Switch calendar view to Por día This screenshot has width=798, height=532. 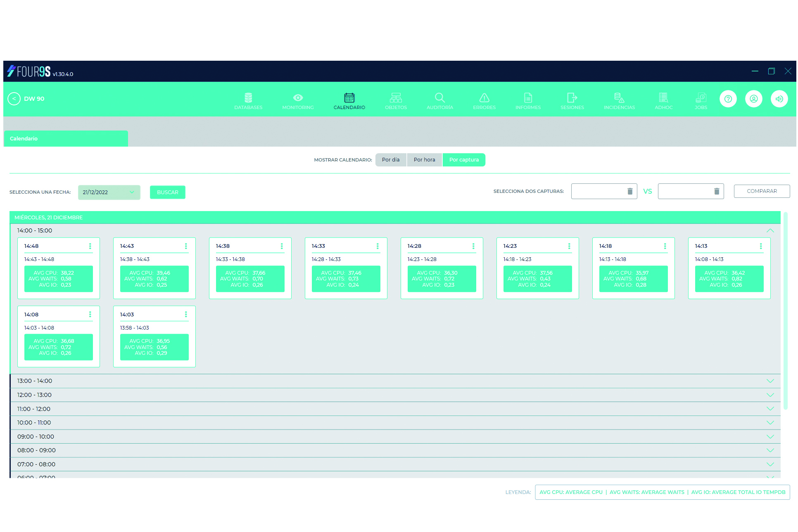(x=391, y=160)
